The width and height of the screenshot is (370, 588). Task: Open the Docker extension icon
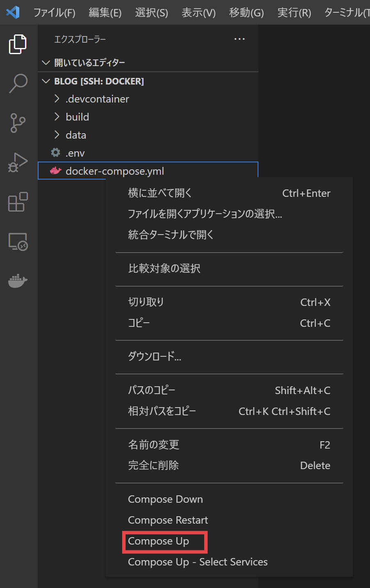(18, 281)
